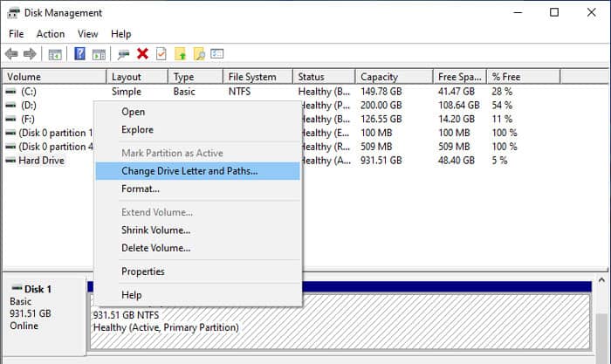Click the 931.51 GB capacity cell in list
The image size is (611, 364).
coord(381,160)
